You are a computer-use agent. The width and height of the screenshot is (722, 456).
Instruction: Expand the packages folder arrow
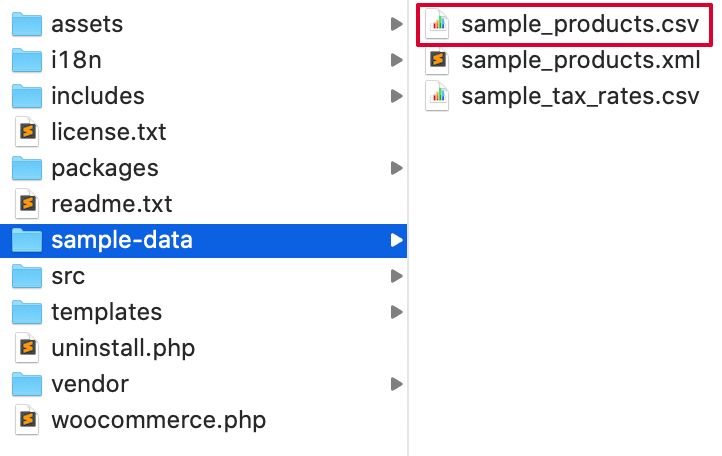click(x=397, y=168)
